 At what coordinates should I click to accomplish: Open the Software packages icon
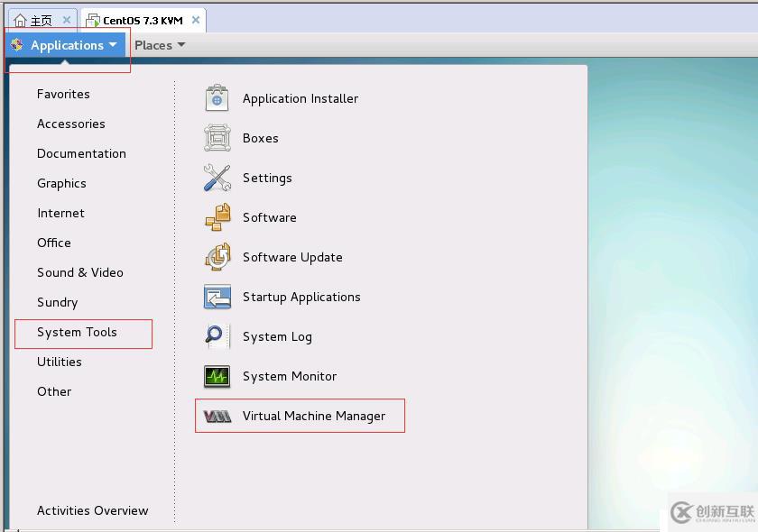tap(217, 217)
